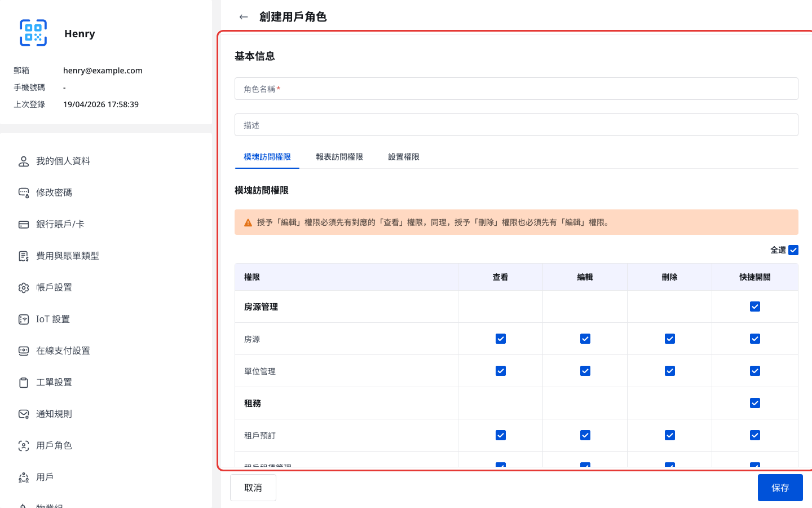Click the 單位管理 row label
Viewport: 812px width, 508px height.
point(260,371)
